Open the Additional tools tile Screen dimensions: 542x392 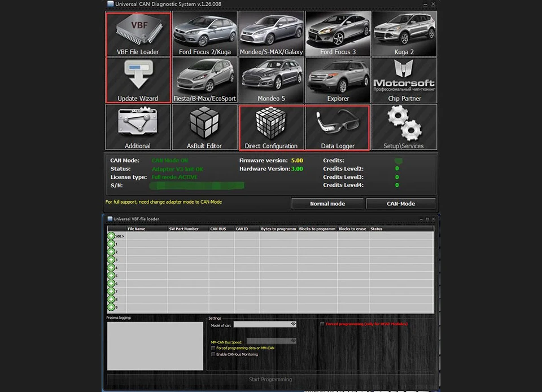coord(138,127)
